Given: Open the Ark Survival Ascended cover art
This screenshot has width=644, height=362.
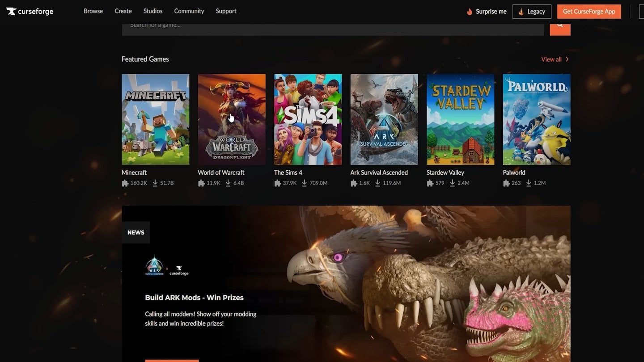Looking at the screenshot, I should [x=384, y=119].
